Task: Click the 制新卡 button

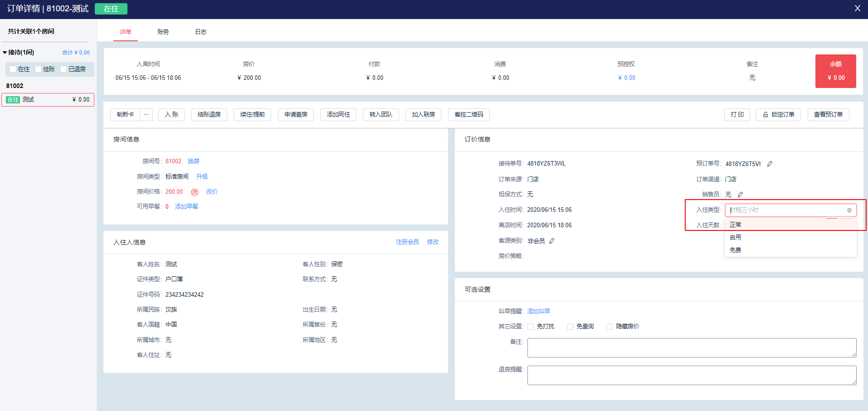Action: point(125,115)
